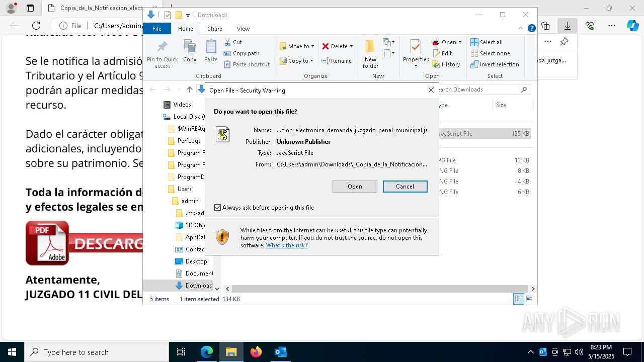Click the PDF Adobe DESCARGAR image

84,243
